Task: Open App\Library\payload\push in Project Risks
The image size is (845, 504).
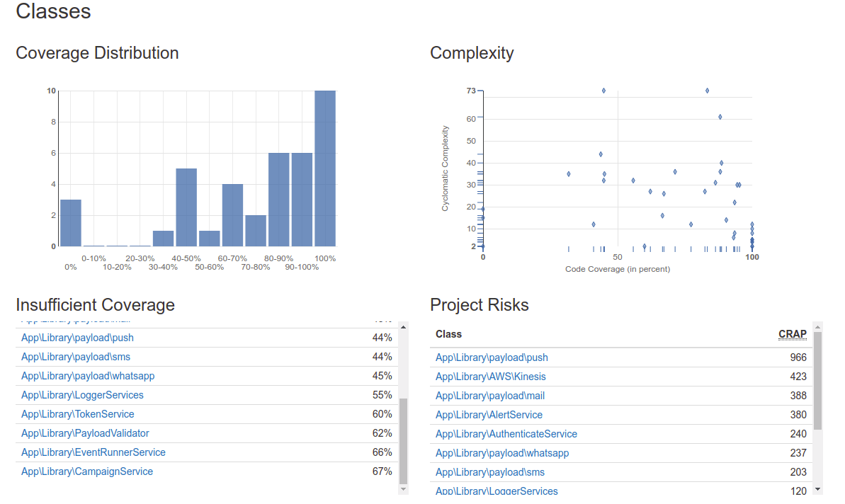Action: (492, 357)
